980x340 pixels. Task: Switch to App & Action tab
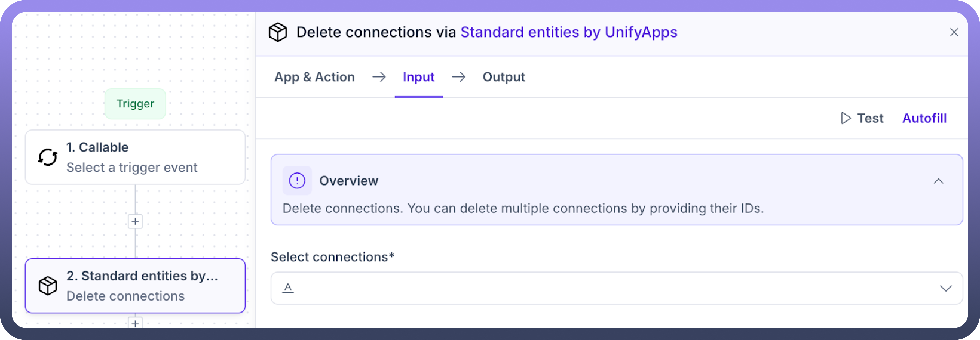pos(315,77)
